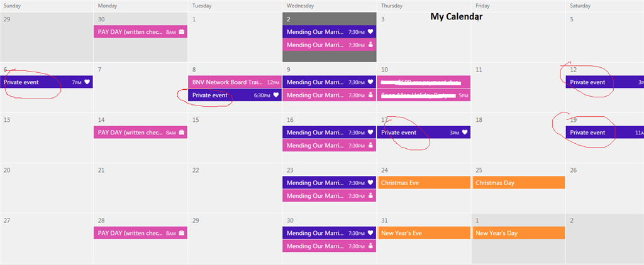Open the New Year's Eve event
Screen dimensions: 644x265
pyautogui.click(x=425, y=233)
